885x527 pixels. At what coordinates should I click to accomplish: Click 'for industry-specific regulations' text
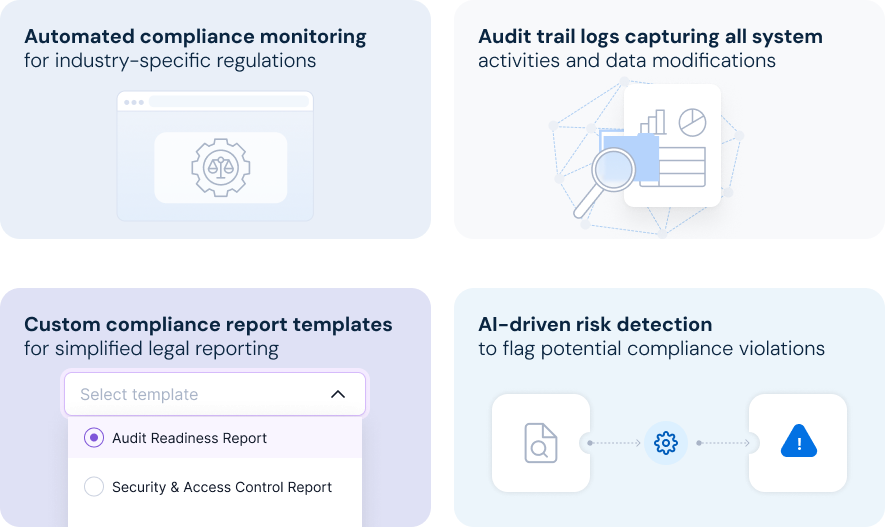tap(170, 60)
